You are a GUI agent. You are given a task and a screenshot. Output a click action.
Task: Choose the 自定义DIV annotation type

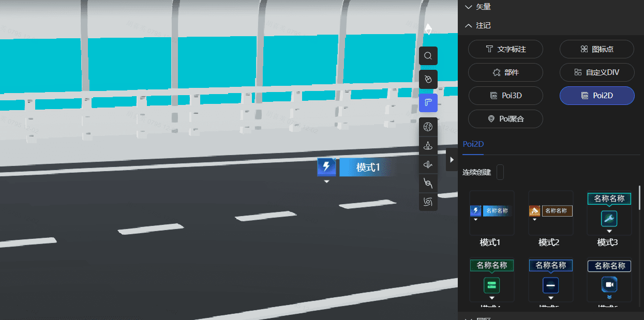coord(596,72)
